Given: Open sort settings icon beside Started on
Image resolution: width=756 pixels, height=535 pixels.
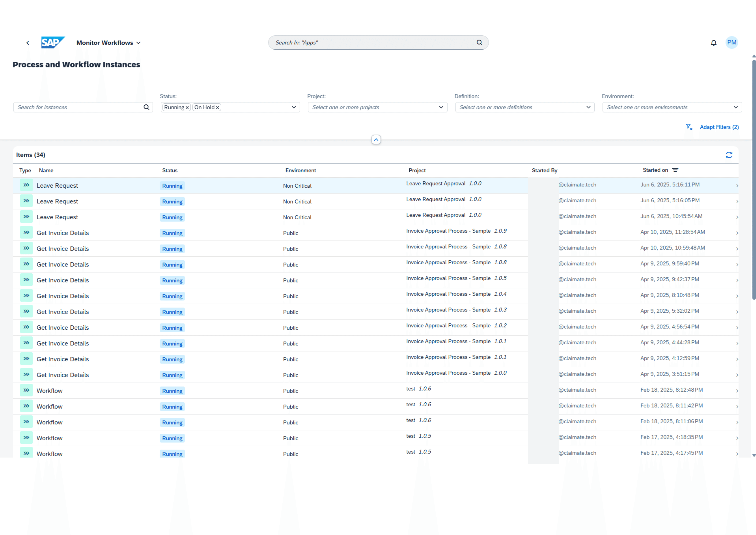Looking at the screenshot, I should 675,170.
